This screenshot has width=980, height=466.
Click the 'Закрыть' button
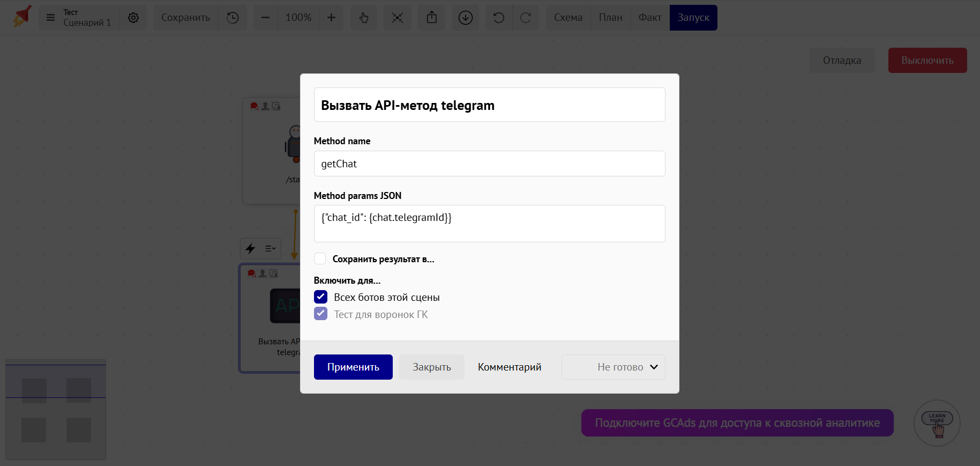(431, 367)
